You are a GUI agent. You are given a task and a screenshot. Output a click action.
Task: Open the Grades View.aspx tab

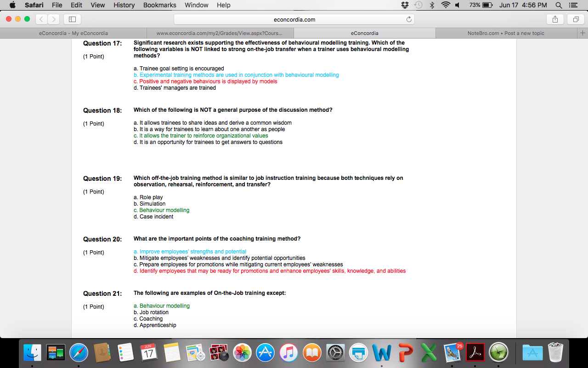[x=220, y=33]
